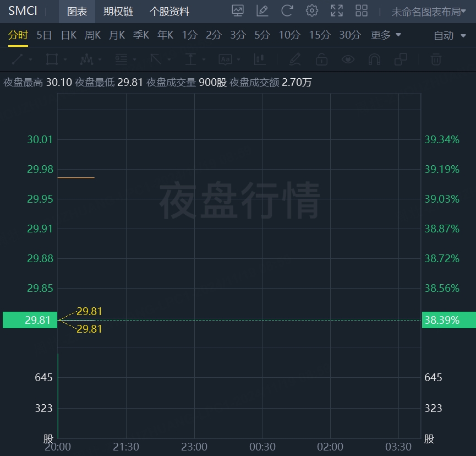Select the 10分 timeframe

pyautogui.click(x=289, y=35)
